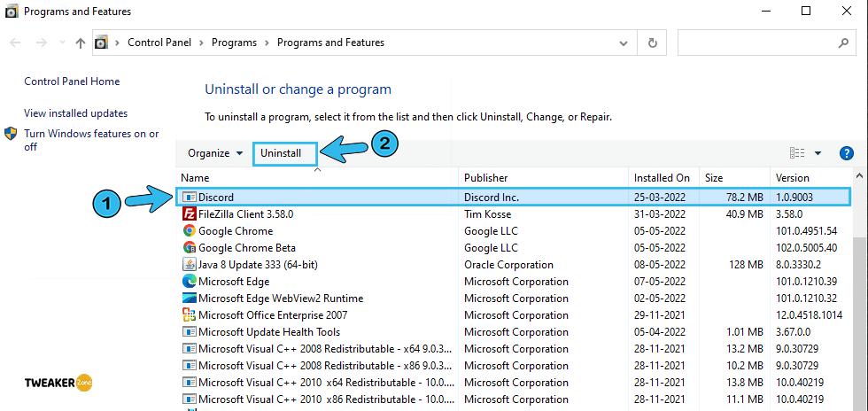868x411 pixels.
Task: Click the Visual C++ 2010 x86 icon
Action: (x=190, y=399)
